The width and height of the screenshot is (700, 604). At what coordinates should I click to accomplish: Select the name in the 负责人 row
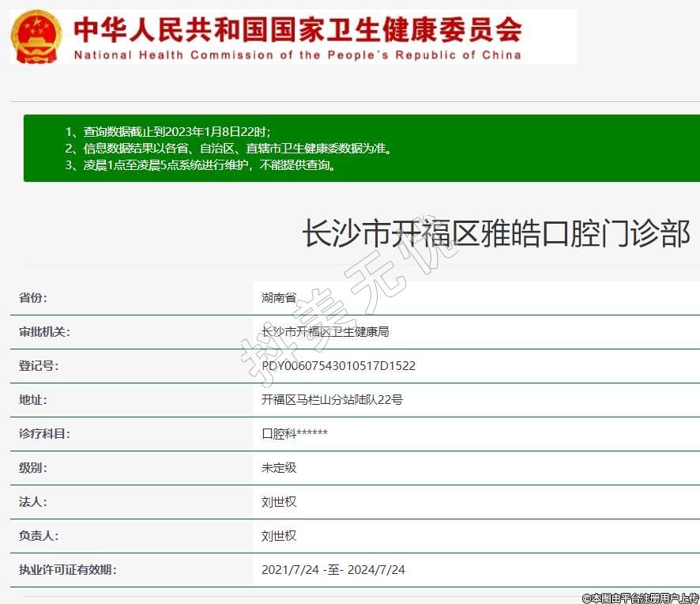(x=279, y=536)
